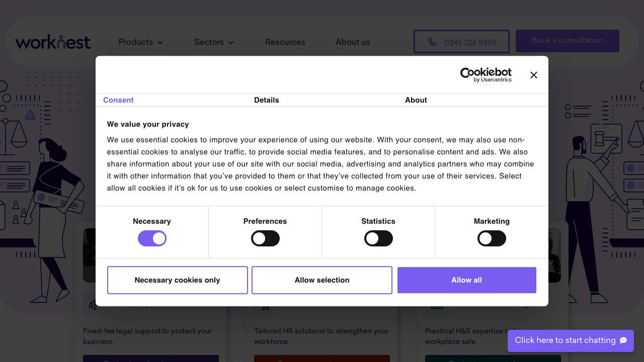The height and width of the screenshot is (362, 644).
Task: Click Necessary cookies only button
Action: tap(177, 280)
